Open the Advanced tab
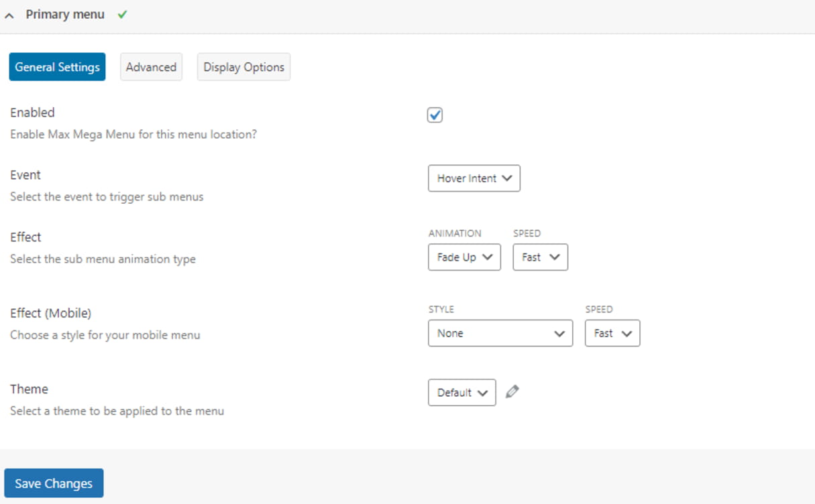The width and height of the screenshot is (815, 504). tap(151, 67)
